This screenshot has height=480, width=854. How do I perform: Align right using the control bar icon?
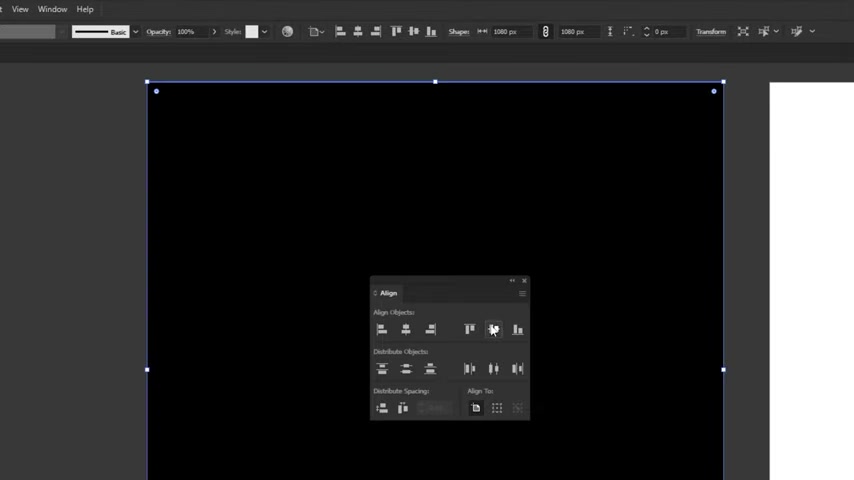pyautogui.click(x=376, y=32)
